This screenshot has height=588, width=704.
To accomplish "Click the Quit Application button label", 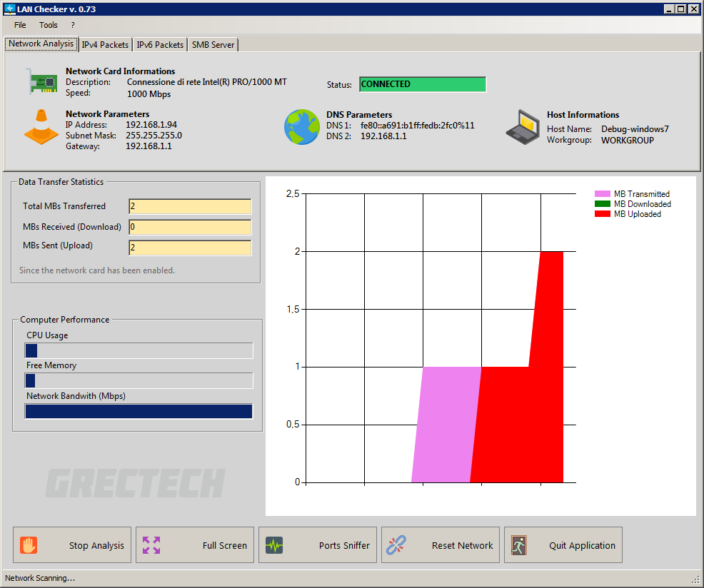I will [x=583, y=545].
